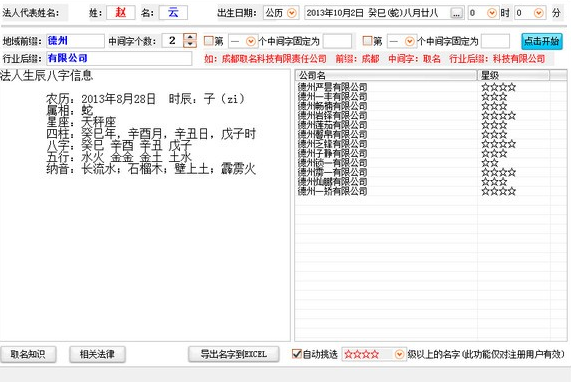Open the star rating level dropdown
This screenshot has width=571, height=382.
pyautogui.click(x=399, y=354)
